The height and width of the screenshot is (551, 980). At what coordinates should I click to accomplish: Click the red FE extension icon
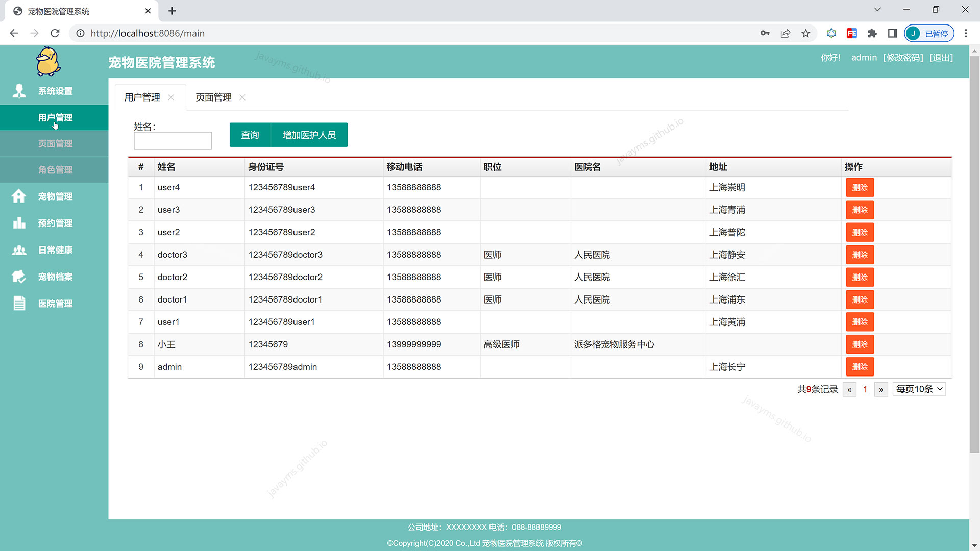pos(851,33)
